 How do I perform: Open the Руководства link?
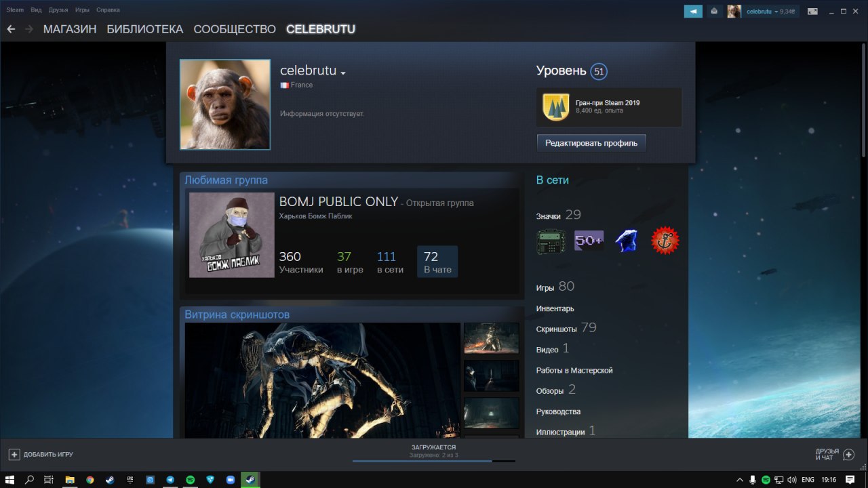[x=558, y=411]
